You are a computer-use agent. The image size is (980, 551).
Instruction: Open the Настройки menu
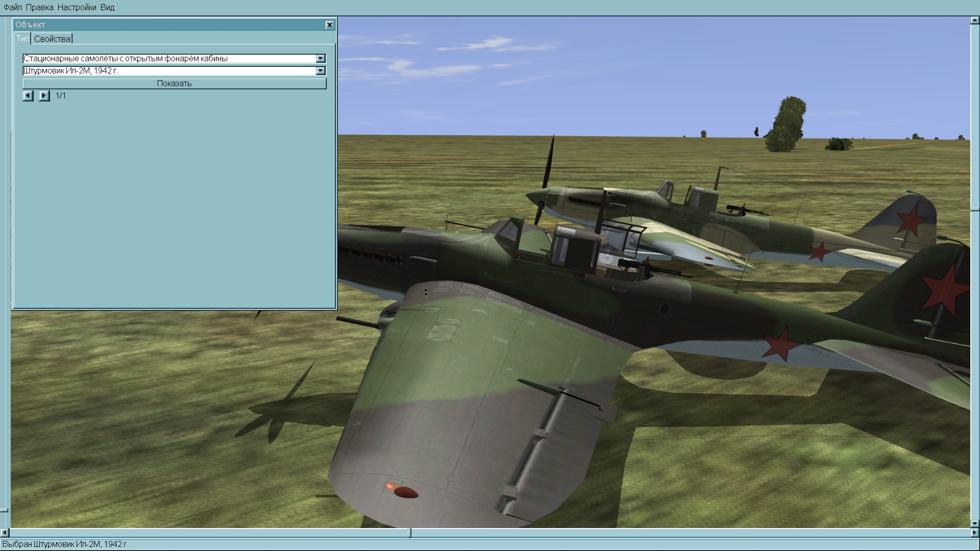click(x=77, y=7)
